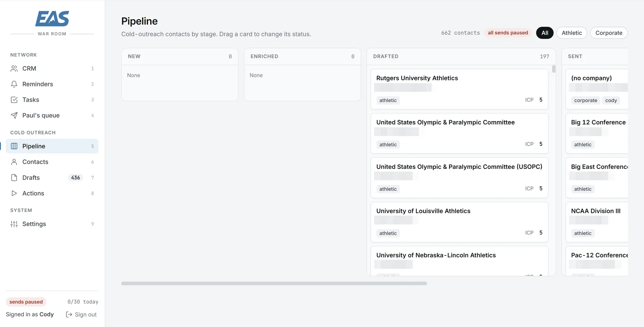Click the Drafted column header
644x327 pixels.
point(461,57)
